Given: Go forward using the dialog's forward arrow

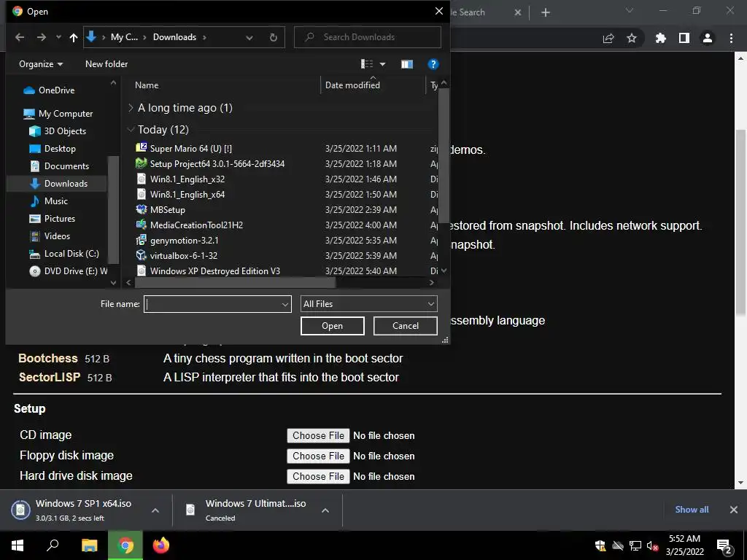Looking at the screenshot, I should point(42,37).
